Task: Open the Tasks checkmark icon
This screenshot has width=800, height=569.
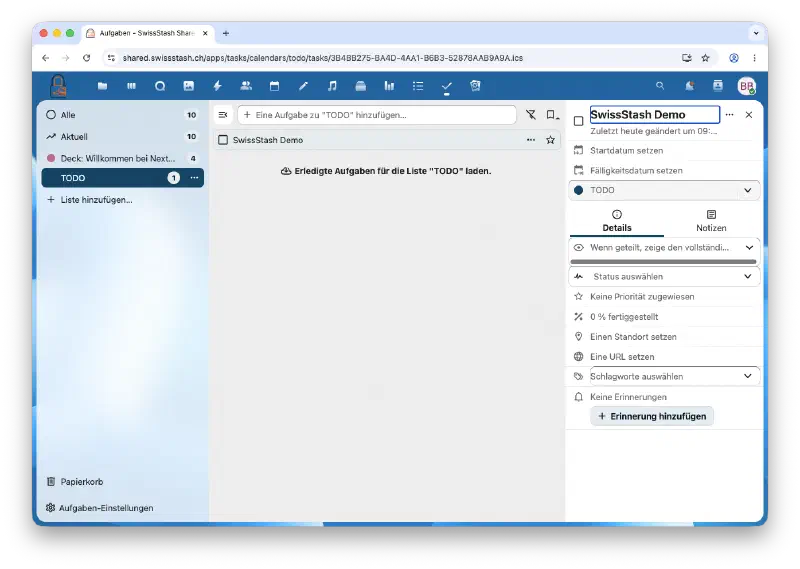Action: (446, 86)
